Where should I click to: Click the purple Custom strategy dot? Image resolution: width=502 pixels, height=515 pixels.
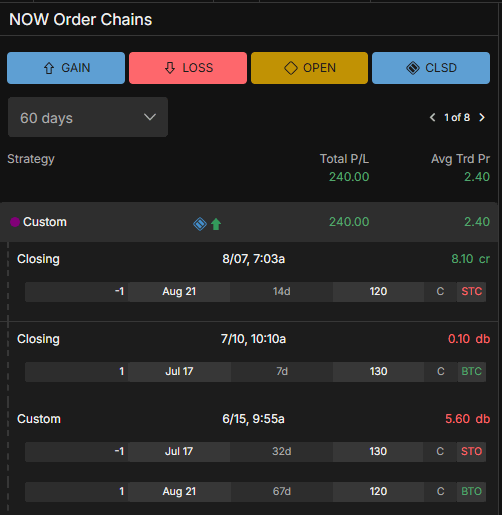tap(15, 222)
